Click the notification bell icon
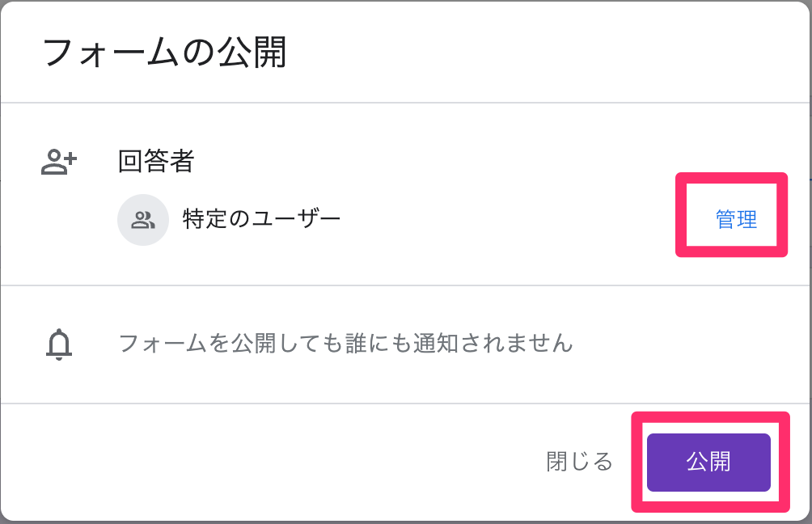Viewport: 812px width, 524px height. [x=59, y=344]
